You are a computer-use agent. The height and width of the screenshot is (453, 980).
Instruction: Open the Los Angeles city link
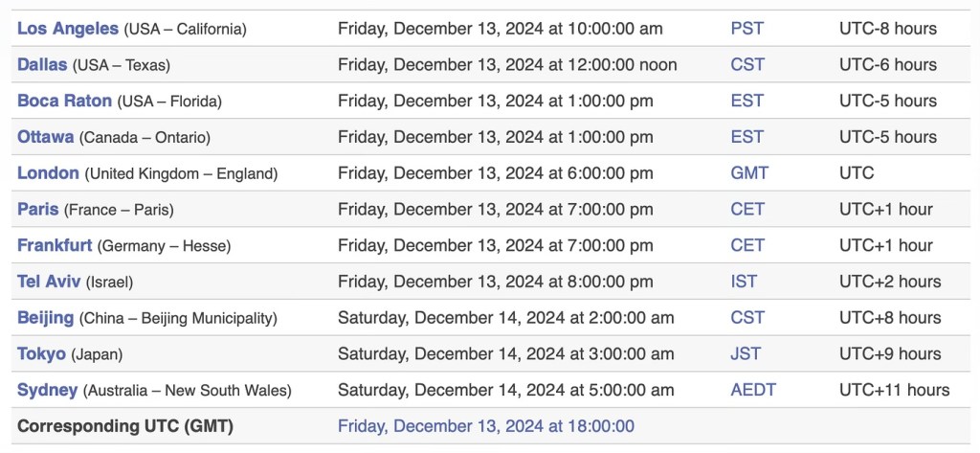(68, 29)
